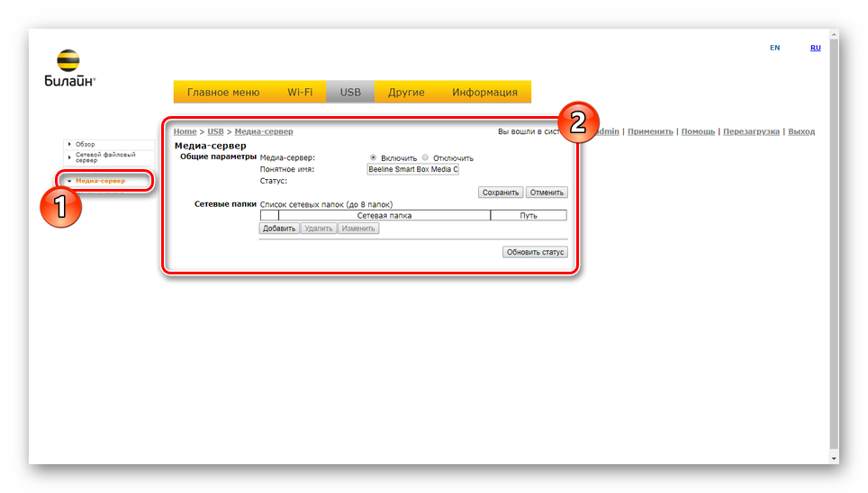868x493 pixels.
Task: Click the Перезагрузка link
Action: (x=751, y=131)
